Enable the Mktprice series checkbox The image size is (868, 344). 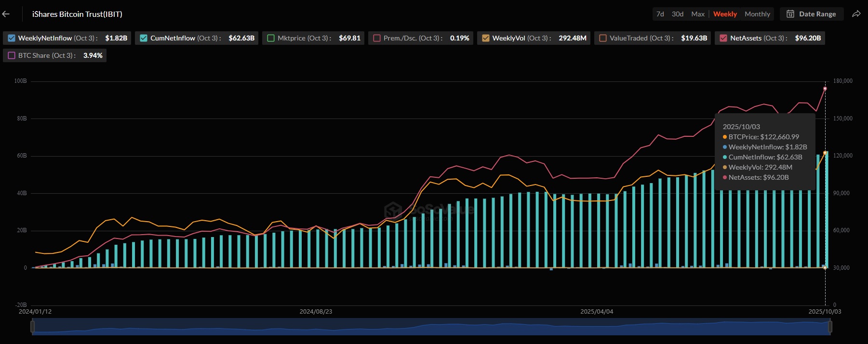coord(271,38)
